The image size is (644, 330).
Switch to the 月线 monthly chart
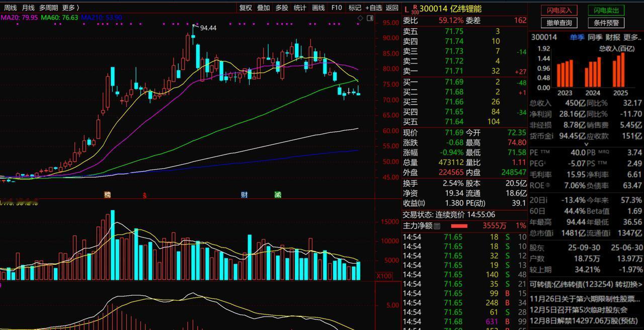(28, 8)
